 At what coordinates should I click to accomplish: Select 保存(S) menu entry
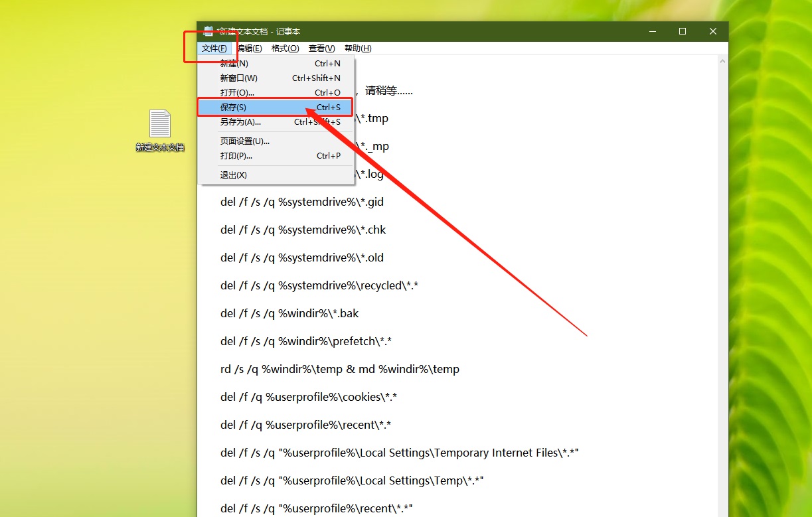coord(276,108)
